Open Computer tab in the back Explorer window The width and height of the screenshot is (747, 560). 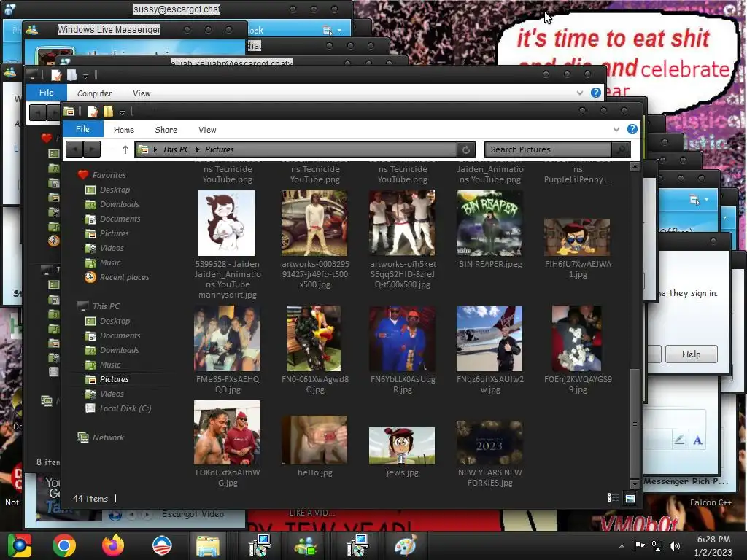[95, 93]
